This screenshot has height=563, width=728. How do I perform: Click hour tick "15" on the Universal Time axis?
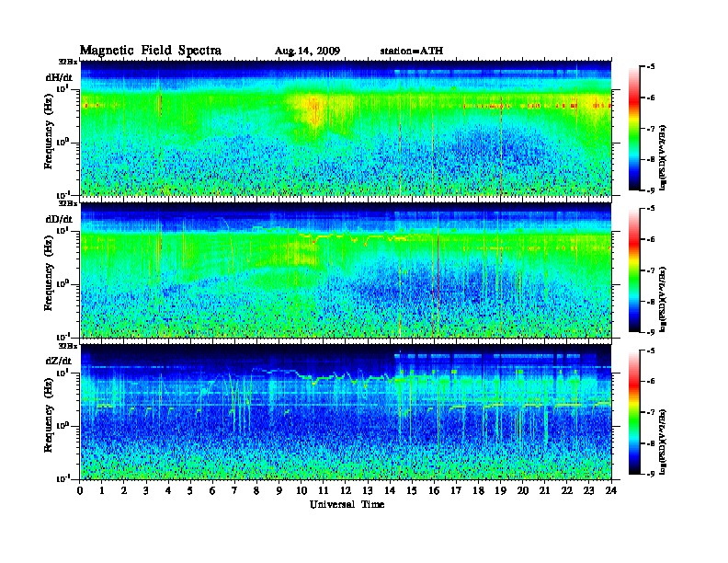[412, 490]
